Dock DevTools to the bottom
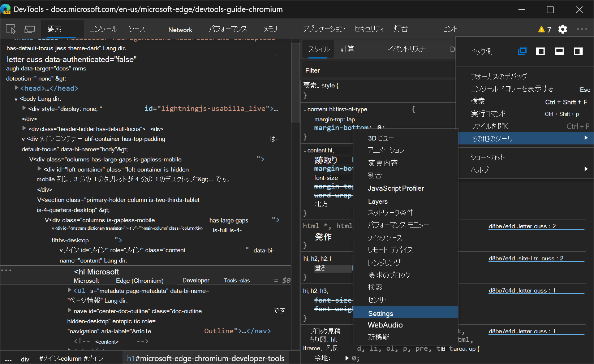594x364 pixels. 559,51
